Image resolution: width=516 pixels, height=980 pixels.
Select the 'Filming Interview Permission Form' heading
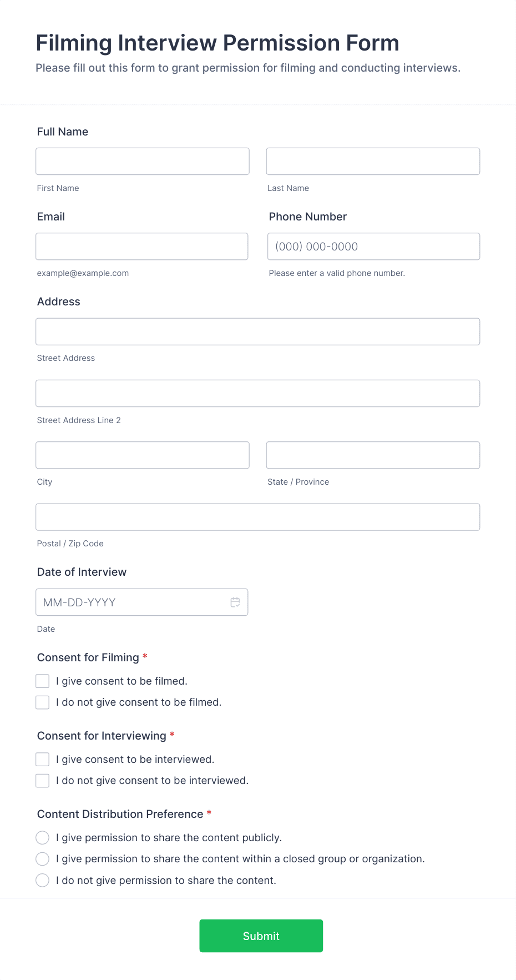217,42
